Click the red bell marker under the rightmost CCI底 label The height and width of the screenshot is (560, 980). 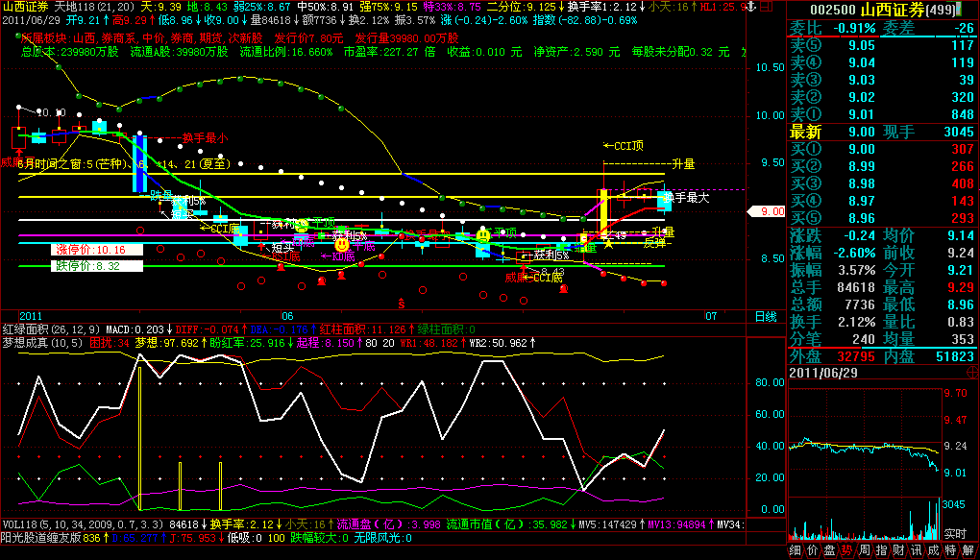click(564, 289)
